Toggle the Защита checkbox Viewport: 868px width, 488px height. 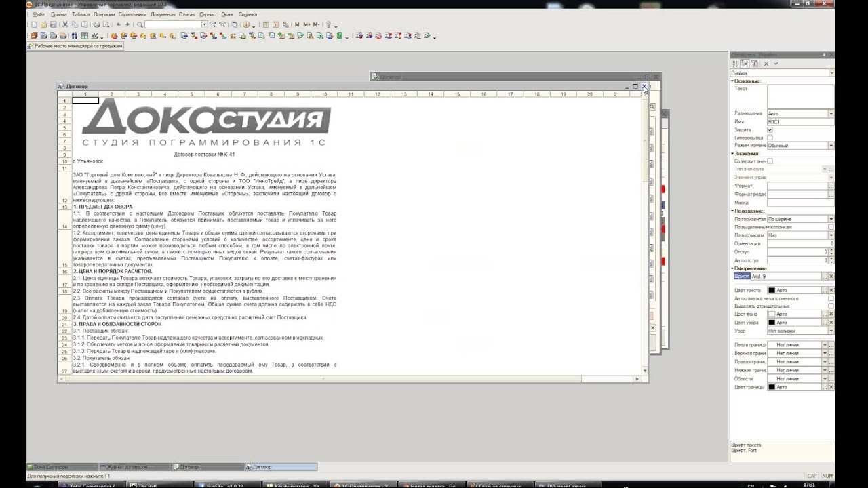coord(770,129)
